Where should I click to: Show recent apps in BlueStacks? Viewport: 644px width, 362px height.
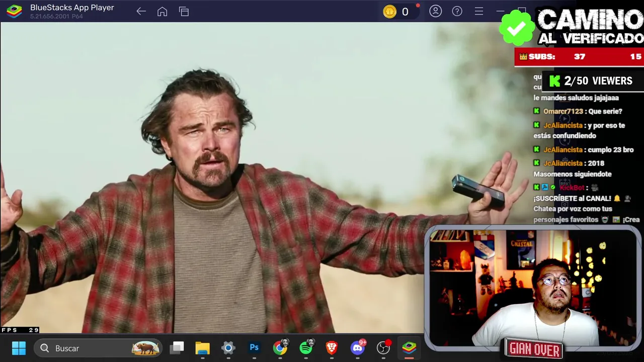184,12
